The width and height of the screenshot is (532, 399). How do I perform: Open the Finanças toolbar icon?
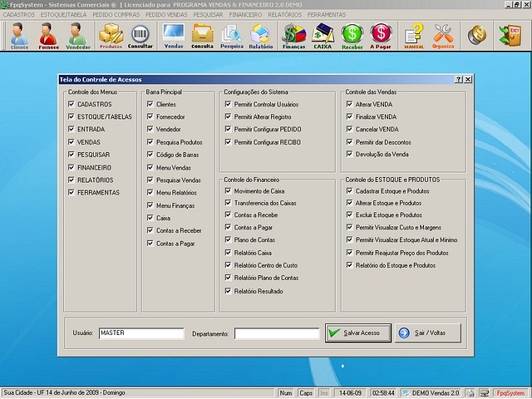[294, 36]
